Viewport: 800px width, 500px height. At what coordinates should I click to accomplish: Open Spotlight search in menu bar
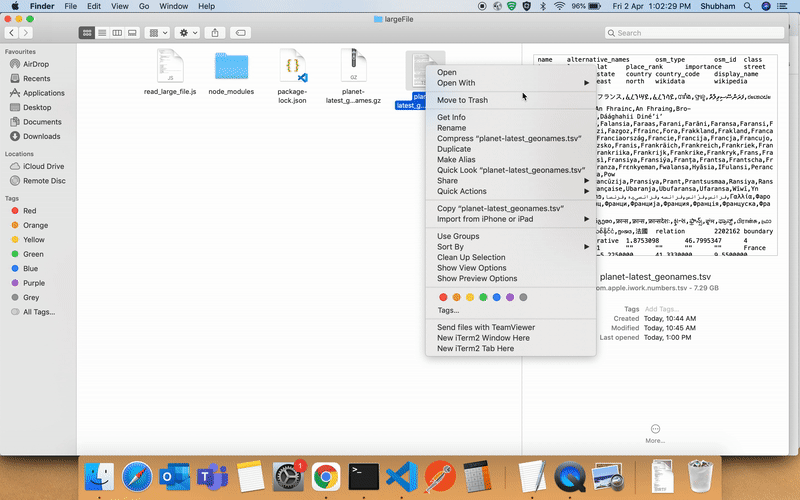[747, 6]
